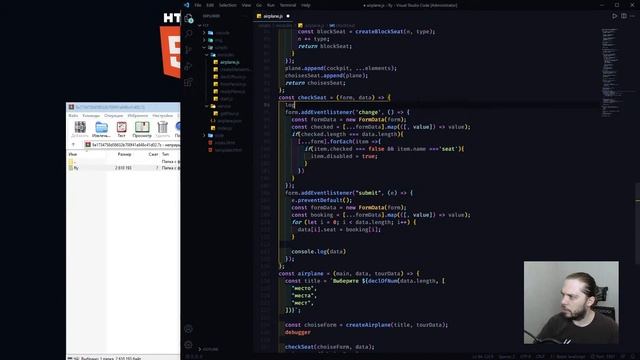The width and height of the screenshot is (640, 360).
Task: Click 'checkSeat(choiseForm, data);' in code
Action: point(329,347)
